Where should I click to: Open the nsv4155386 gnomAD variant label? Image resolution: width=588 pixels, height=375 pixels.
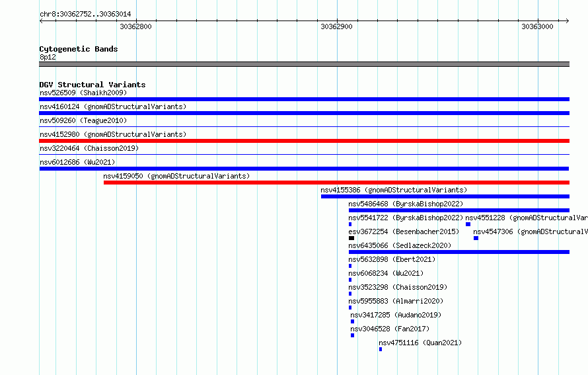tap(394, 190)
